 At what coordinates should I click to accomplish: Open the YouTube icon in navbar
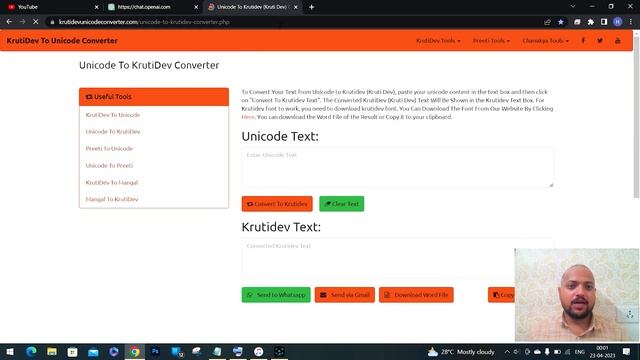tap(618, 40)
